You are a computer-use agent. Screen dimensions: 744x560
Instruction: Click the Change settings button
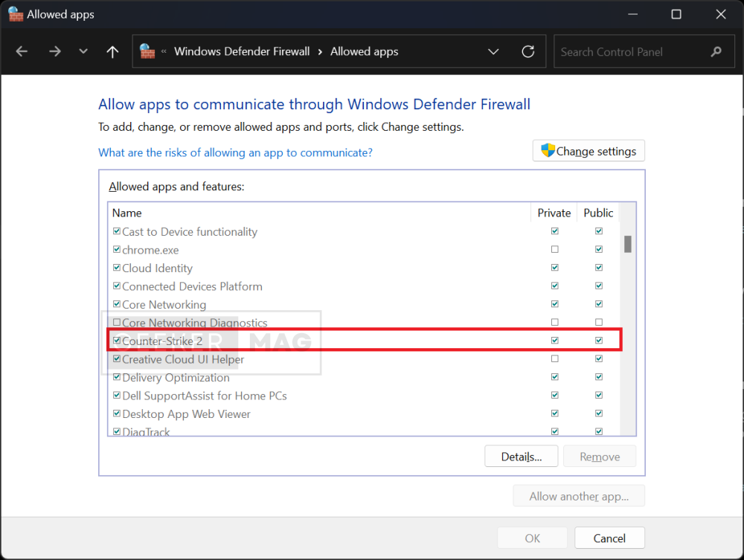[x=589, y=151]
